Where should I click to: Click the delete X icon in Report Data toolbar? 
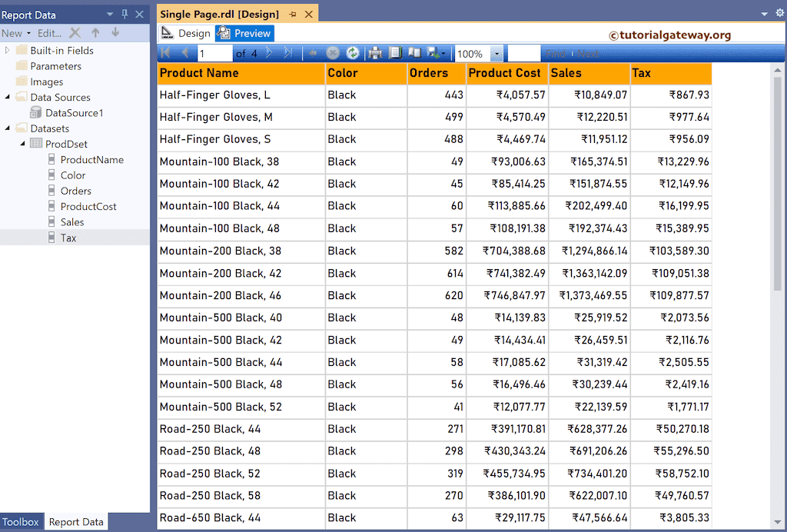tap(75, 32)
